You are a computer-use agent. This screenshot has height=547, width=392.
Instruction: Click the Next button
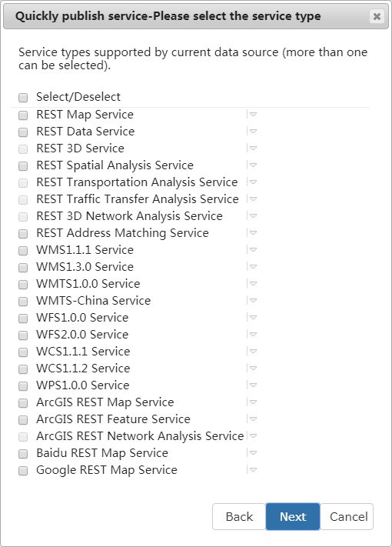point(293,517)
